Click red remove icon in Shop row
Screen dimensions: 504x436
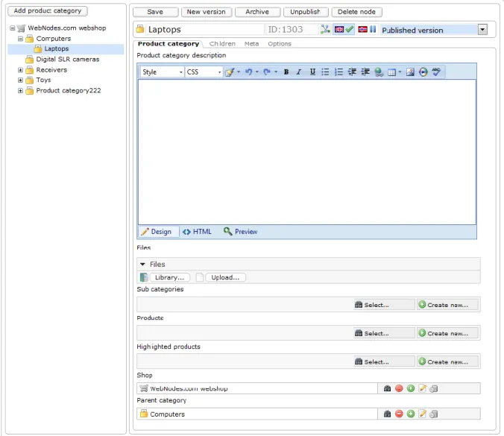(399, 388)
